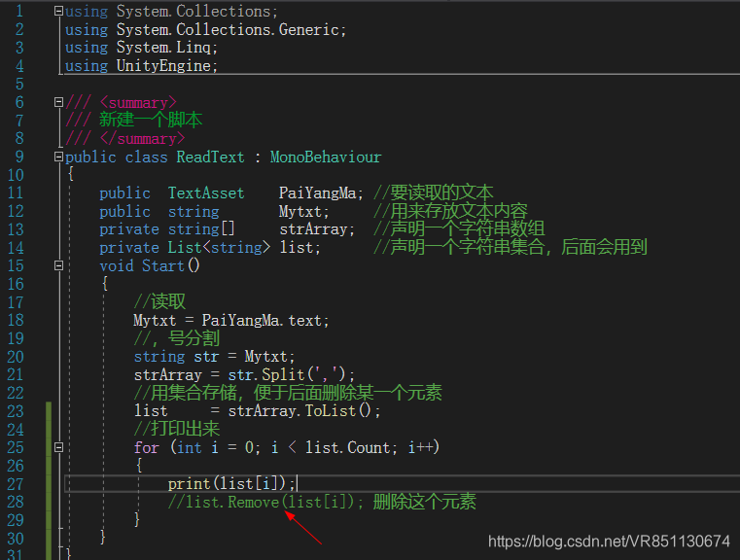Click 'string str' on line 20

pyautogui.click(x=177, y=357)
